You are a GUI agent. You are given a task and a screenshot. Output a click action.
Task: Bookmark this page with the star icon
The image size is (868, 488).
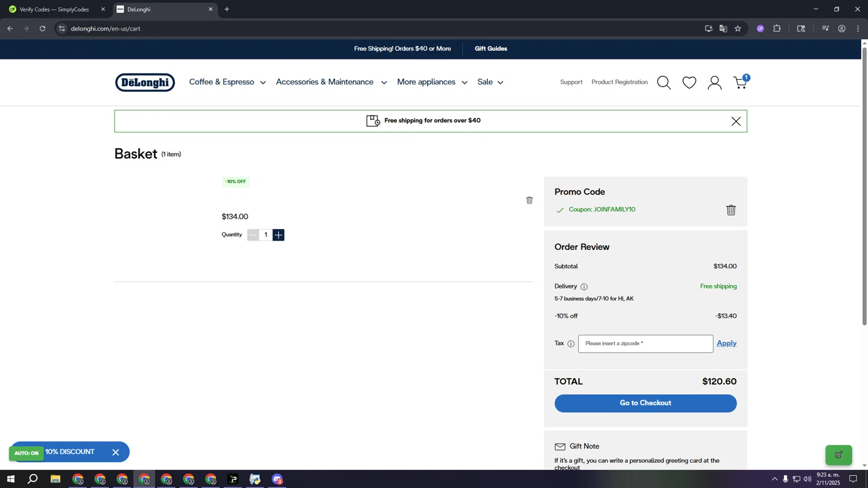pos(738,28)
